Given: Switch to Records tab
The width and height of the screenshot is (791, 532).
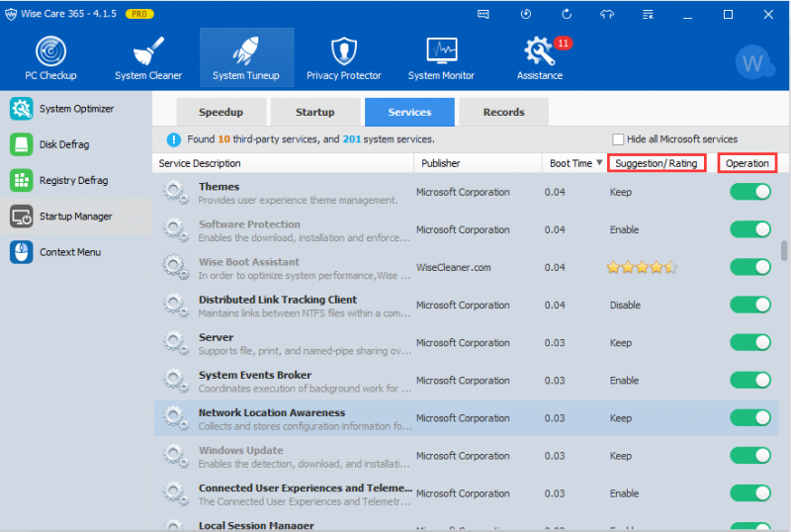Looking at the screenshot, I should point(504,112).
